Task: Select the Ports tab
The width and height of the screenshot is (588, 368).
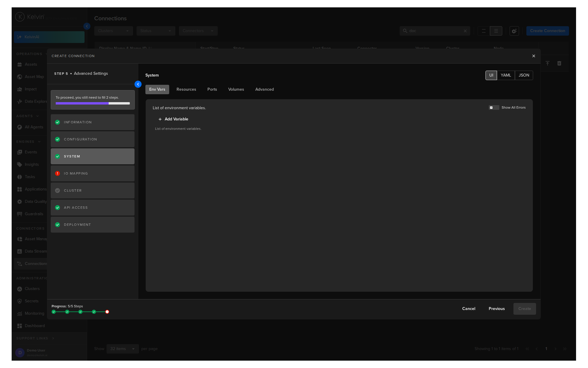Action: tap(212, 90)
